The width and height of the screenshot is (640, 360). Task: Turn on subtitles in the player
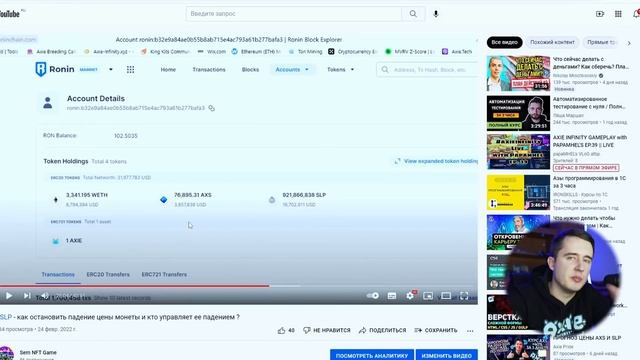pyautogui.click(x=392, y=296)
